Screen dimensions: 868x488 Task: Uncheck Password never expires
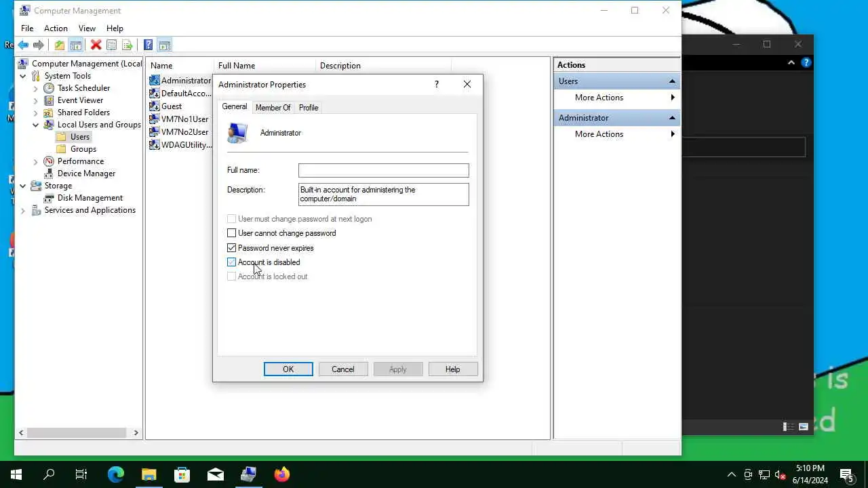(232, 248)
